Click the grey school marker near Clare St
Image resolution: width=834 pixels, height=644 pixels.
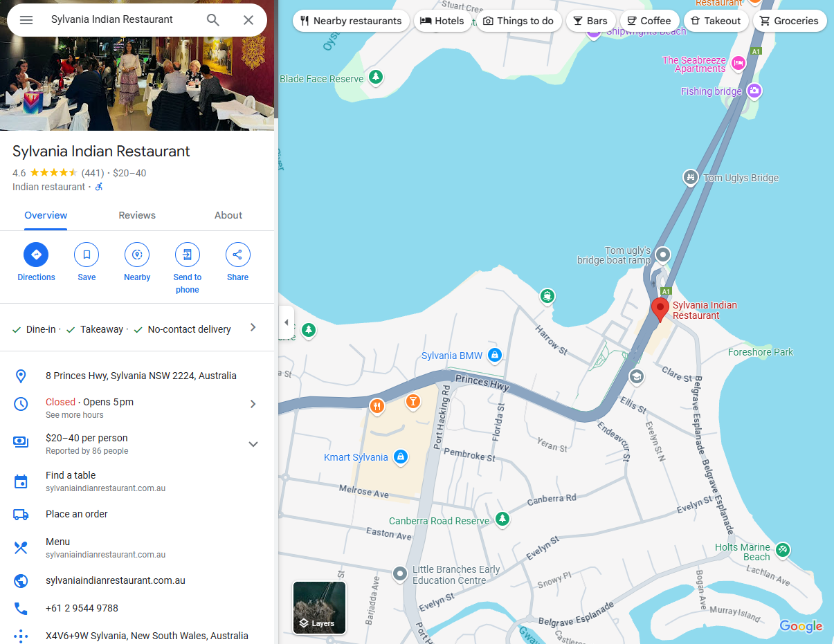[x=636, y=376]
